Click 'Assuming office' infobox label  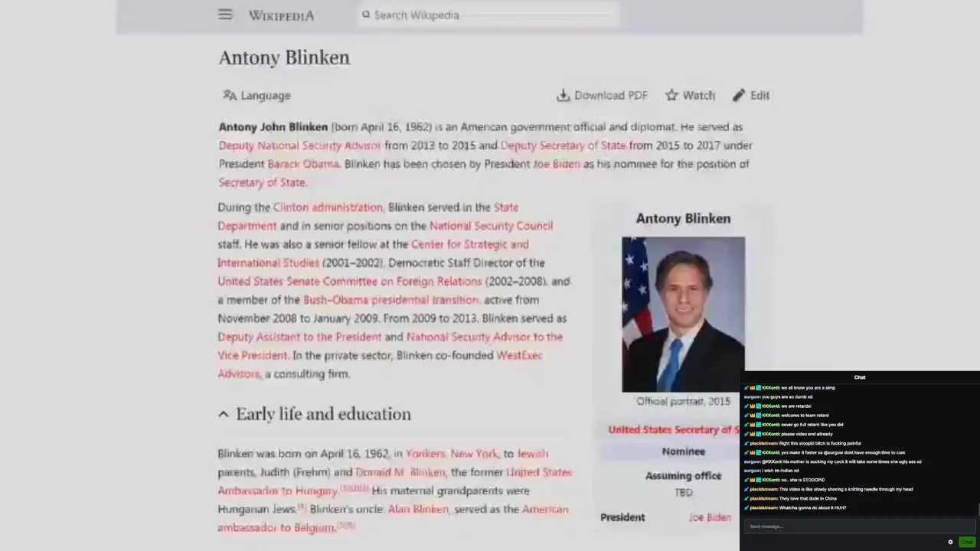coord(683,475)
